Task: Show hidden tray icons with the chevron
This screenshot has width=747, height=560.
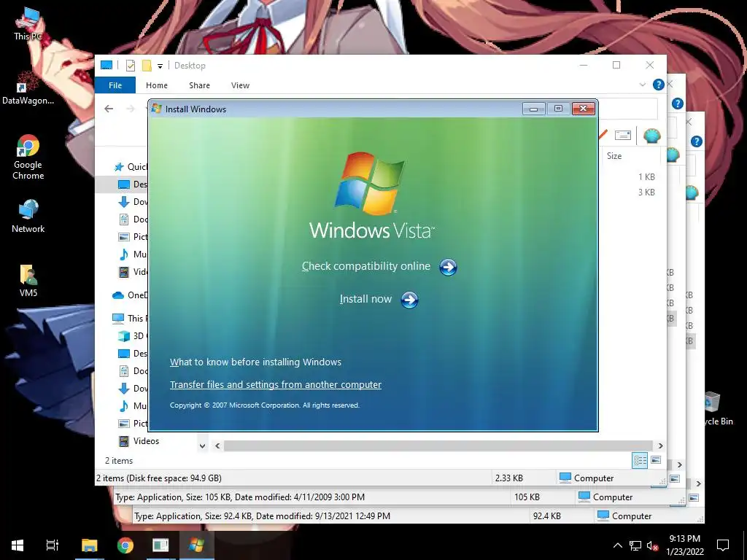Action: pyautogui.click(x=617, y=545)
